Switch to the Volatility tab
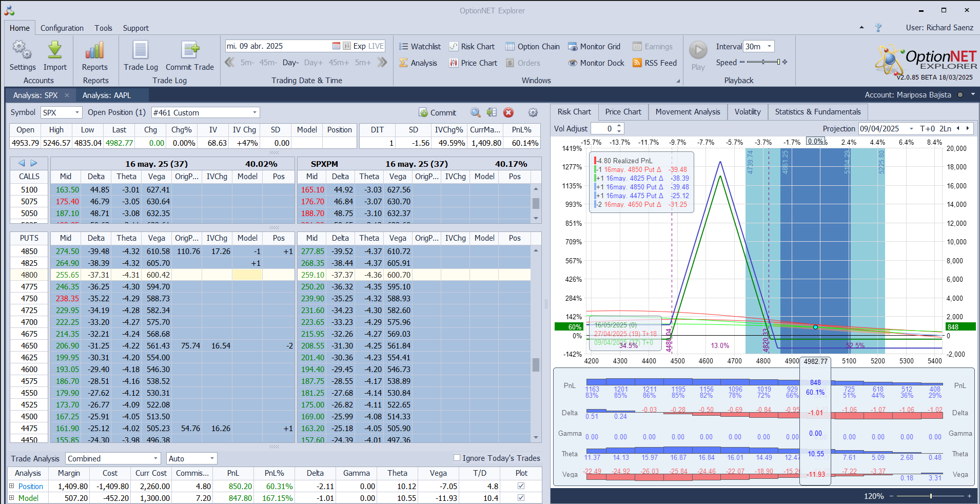980x504 pixels. 747,112
